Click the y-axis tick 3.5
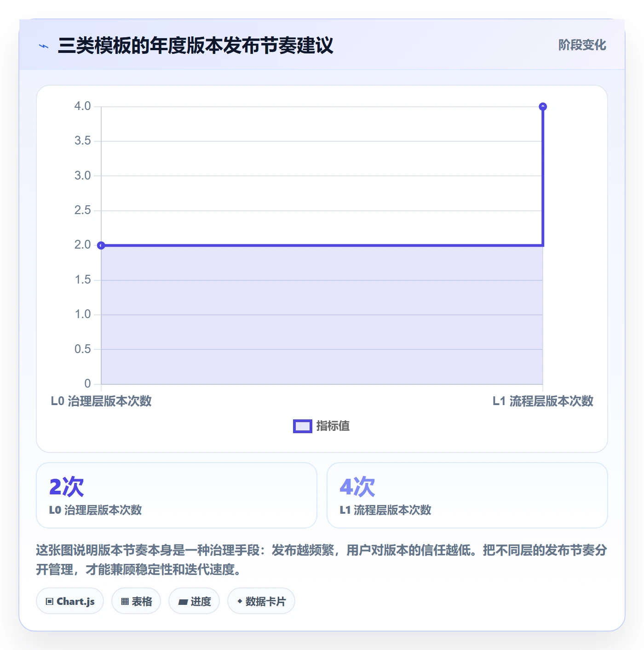Image resolution: width=644 pixels, height=650 pixels. (83, 141)
